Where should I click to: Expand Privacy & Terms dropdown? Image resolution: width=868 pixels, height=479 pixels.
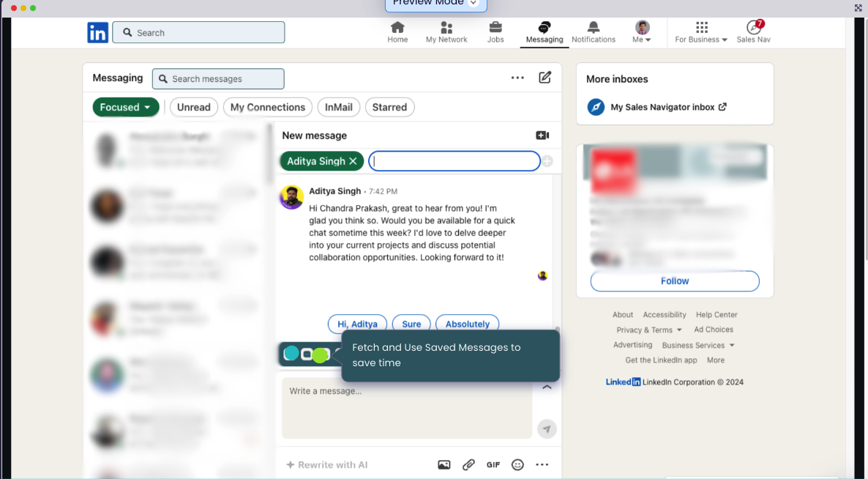click(x=649, y=330)
